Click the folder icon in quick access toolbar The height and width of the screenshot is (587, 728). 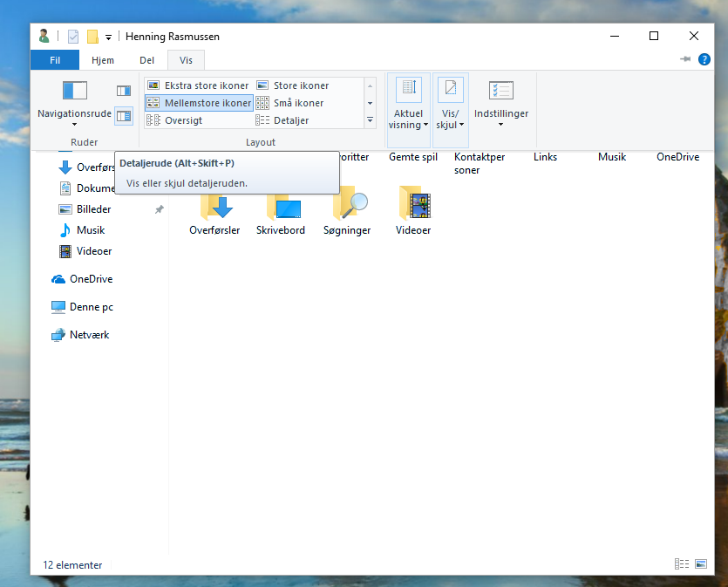tap(91, 36)
